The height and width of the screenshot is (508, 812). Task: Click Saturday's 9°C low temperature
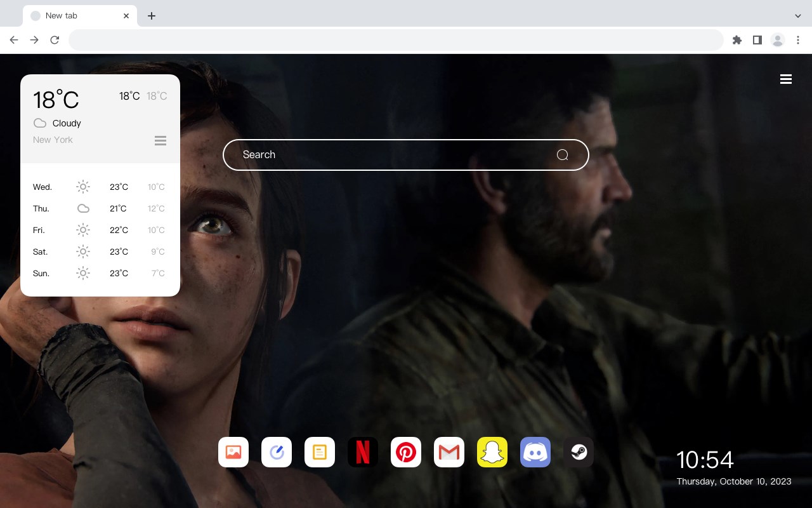point(158,251)
